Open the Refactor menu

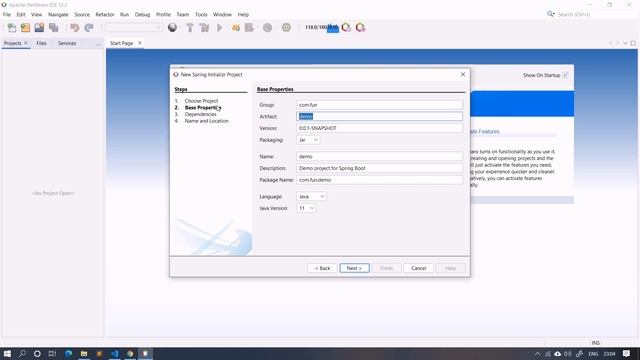pos(105,14)
